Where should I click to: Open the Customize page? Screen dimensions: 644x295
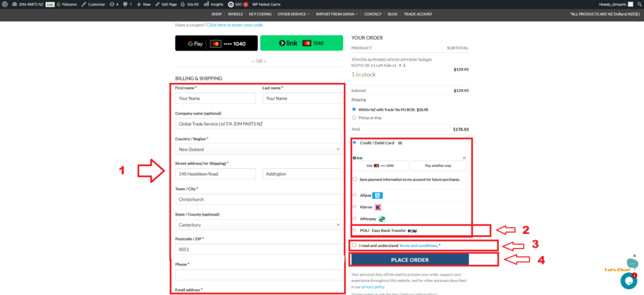click(x=93, y=4)
